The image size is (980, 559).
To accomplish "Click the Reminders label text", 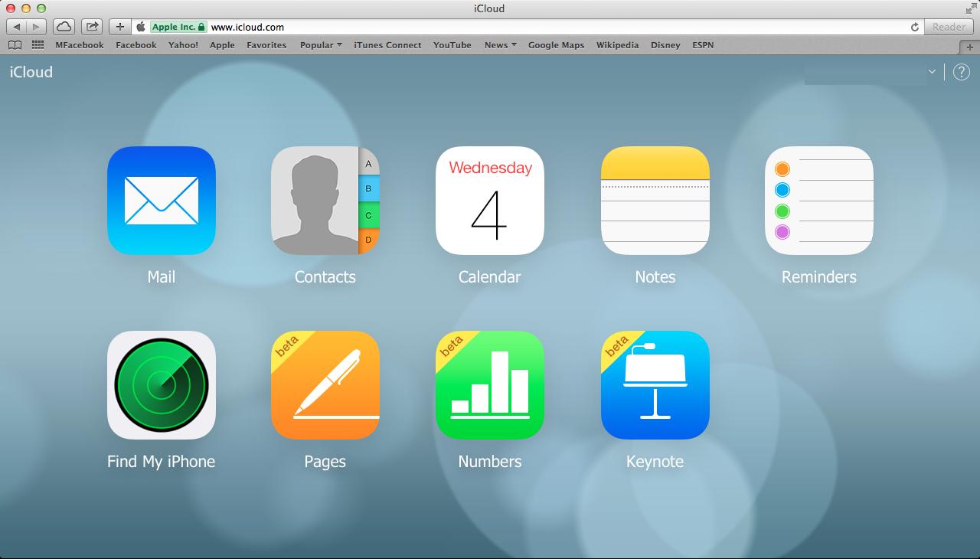I will [x=819, y=277].
